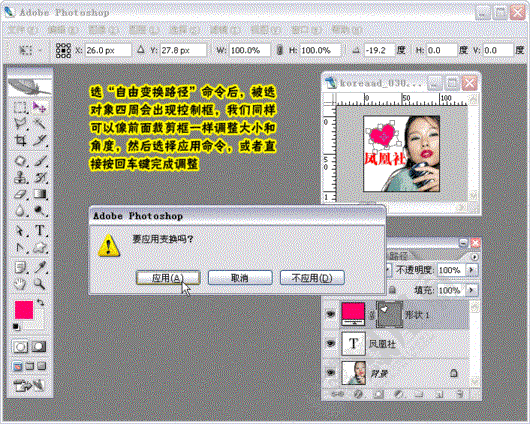Click the reference point locator grid
This screenshot has height=424, width=530.
(x=63, y=50)
